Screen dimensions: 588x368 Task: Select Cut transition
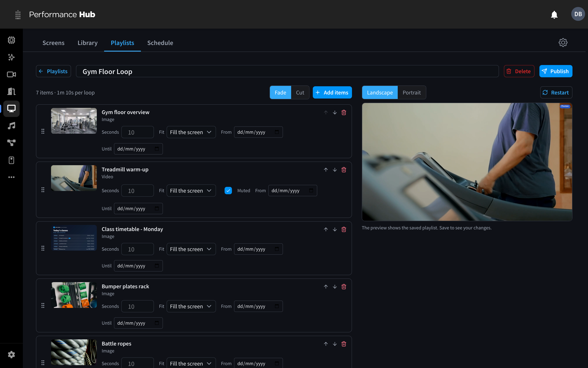[300, 92]
